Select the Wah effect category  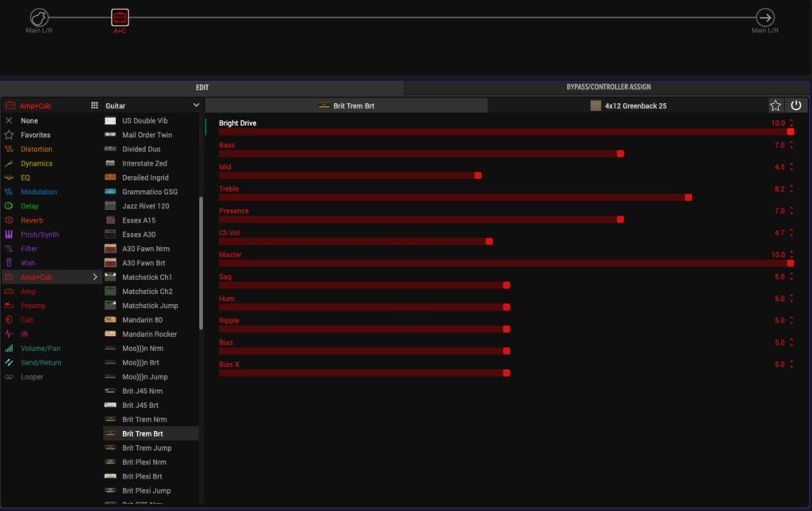point(28,263)
